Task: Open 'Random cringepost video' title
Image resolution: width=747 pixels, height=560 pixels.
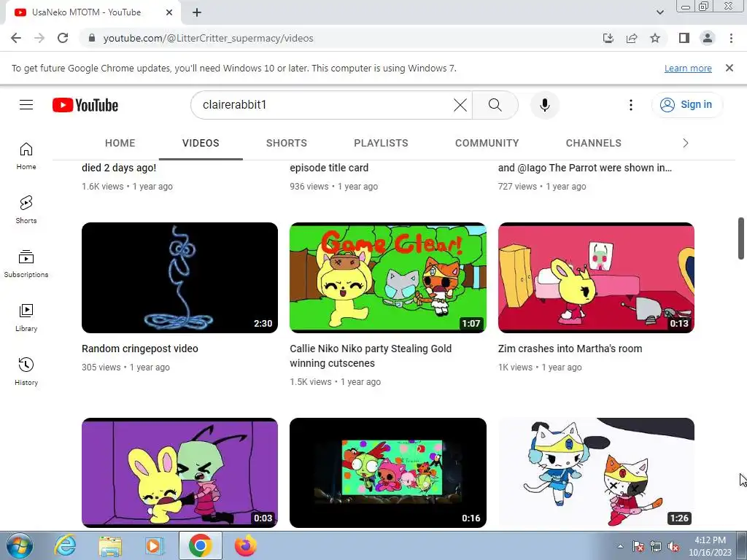Action: (x=140, y=349)
